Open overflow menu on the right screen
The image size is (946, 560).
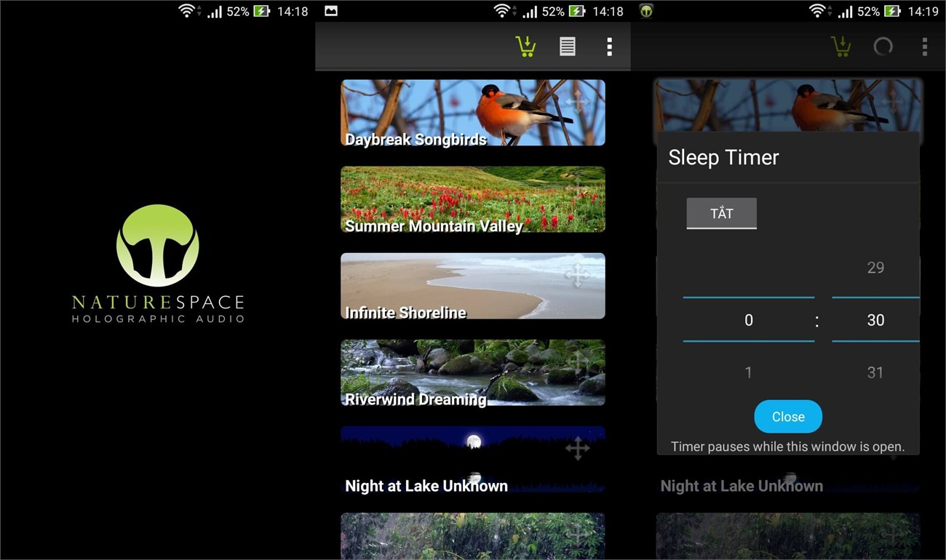coord(925,46)
